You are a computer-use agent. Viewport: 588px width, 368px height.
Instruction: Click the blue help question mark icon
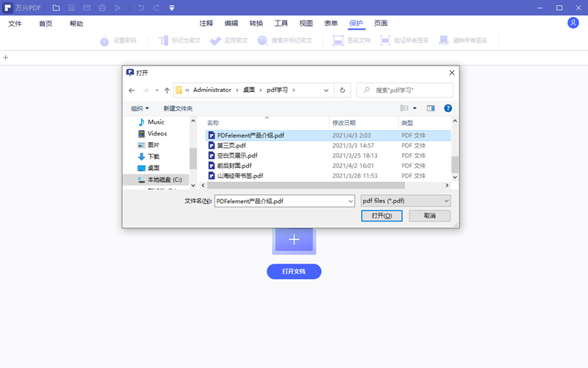coord(448,108)
